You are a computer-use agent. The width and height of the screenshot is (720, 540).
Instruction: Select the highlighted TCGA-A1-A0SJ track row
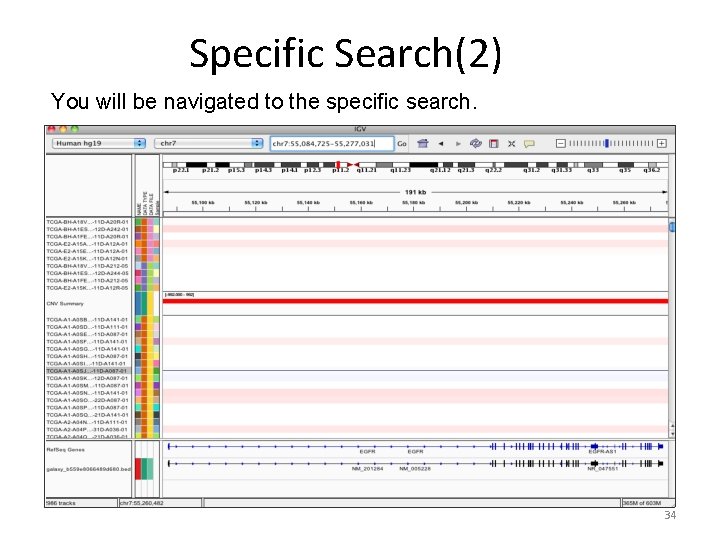87,371
